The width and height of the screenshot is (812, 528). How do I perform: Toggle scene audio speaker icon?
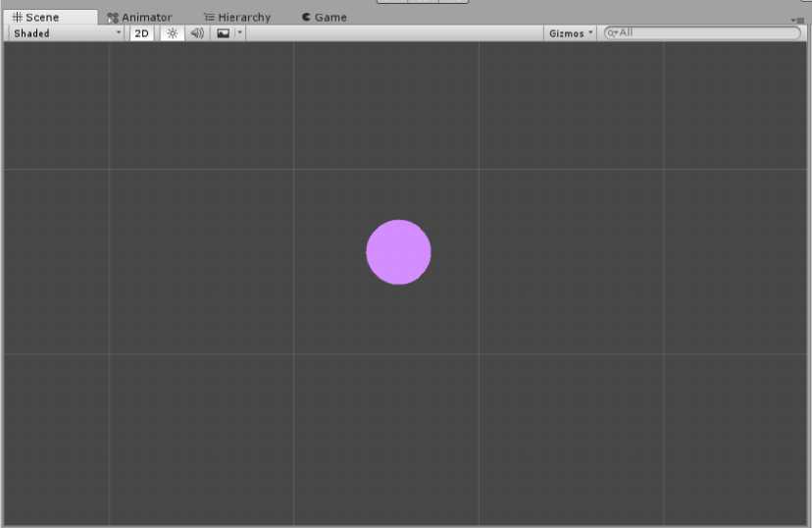197,33
